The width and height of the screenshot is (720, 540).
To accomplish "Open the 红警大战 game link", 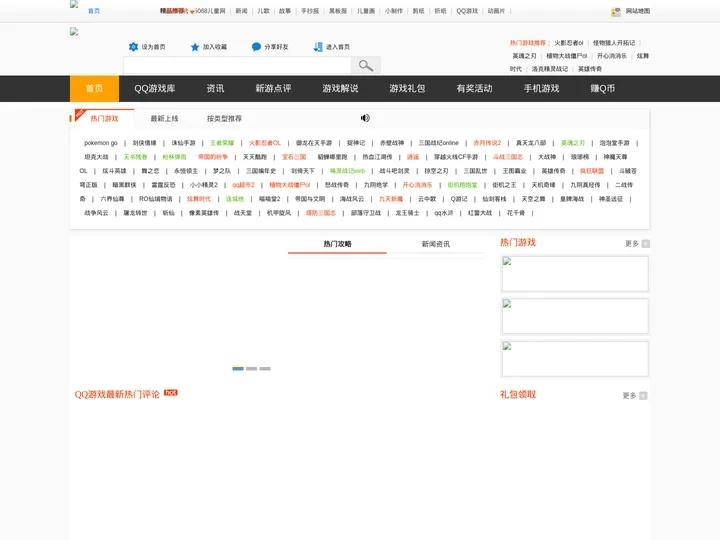I will 480,213.
